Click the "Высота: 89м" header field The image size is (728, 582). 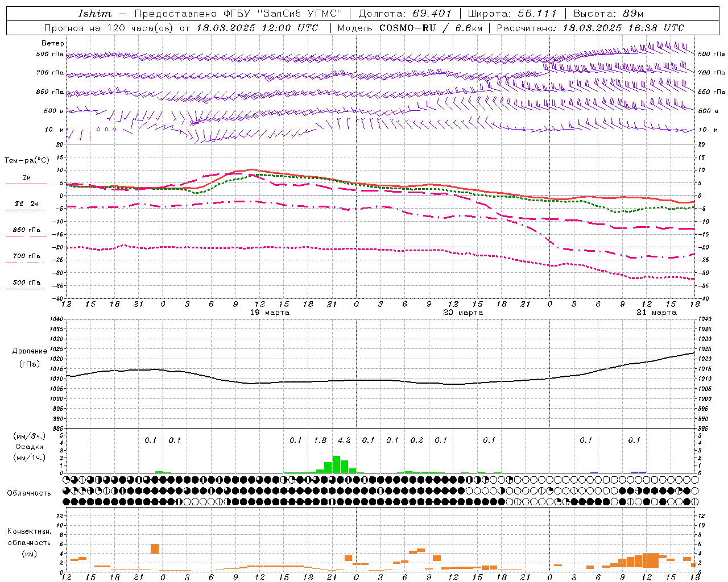(609, 14)
